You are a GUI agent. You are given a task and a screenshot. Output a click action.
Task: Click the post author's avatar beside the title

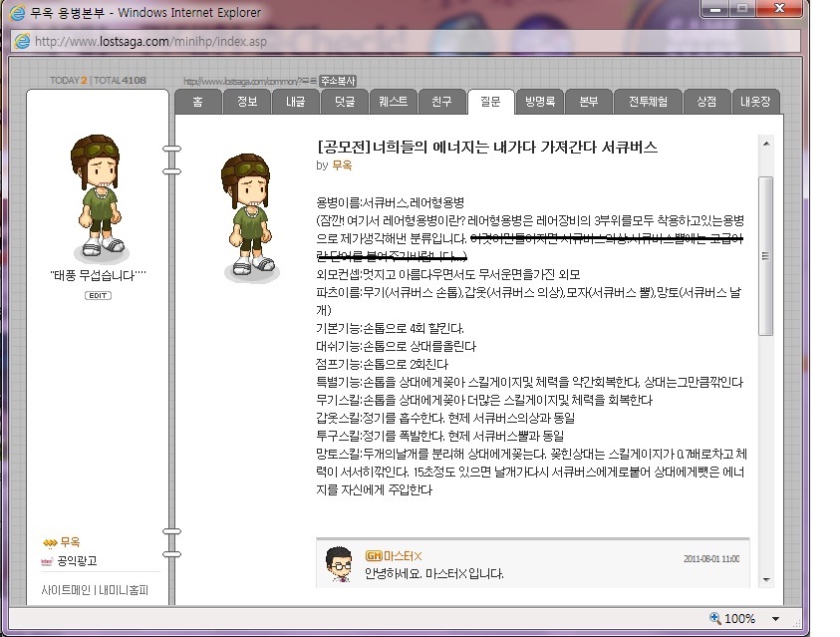[249, 217]
